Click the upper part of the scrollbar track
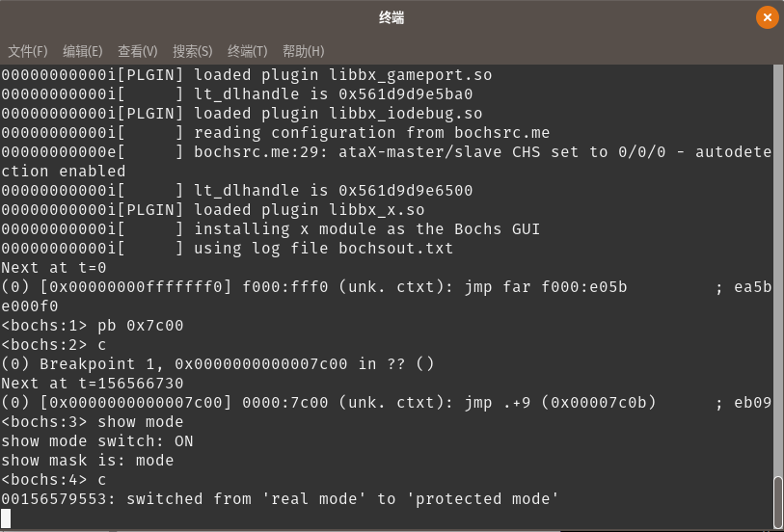Image resolution: width=784 pixels, height=532 pixels. tap(778, 193)
